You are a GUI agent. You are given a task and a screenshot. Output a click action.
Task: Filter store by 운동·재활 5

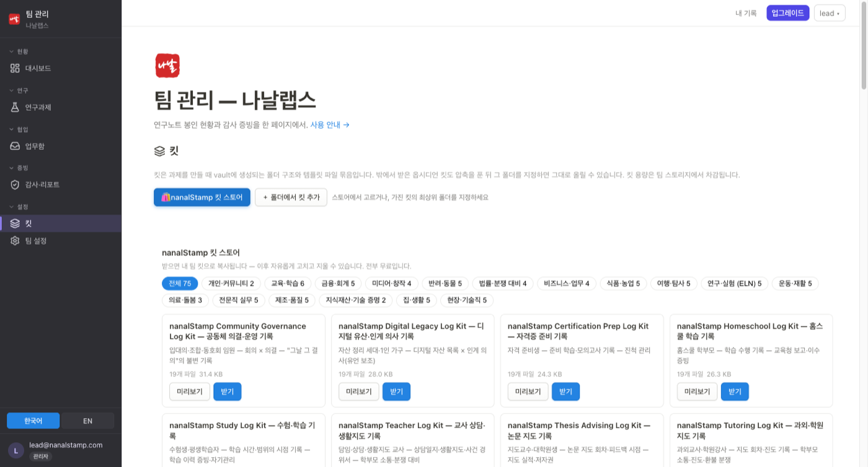[x=795, y=283]
